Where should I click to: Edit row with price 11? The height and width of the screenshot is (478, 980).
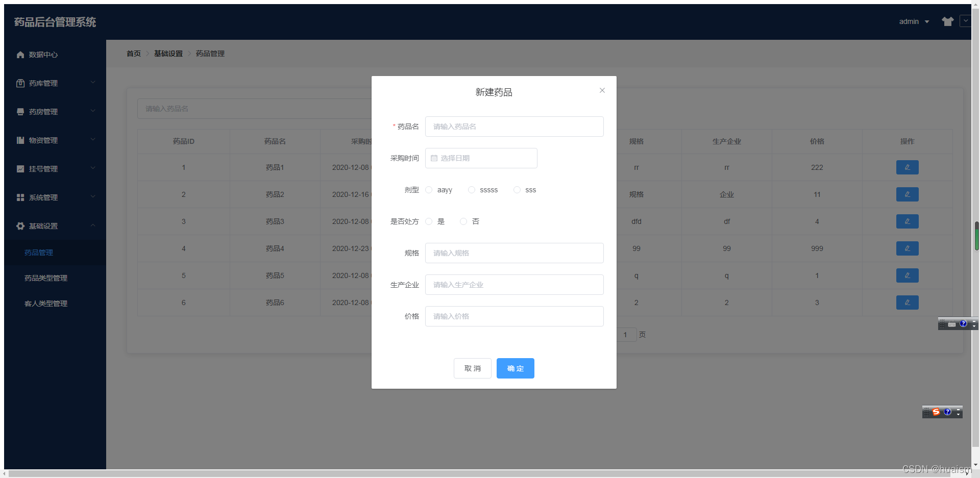(x=908, y=194)
